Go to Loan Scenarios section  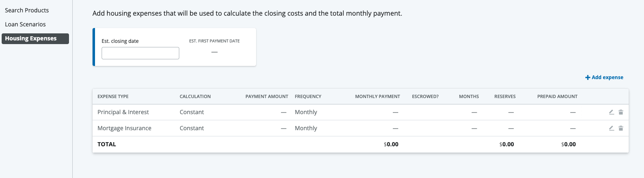pyautogui.click(x=25, y=24)
